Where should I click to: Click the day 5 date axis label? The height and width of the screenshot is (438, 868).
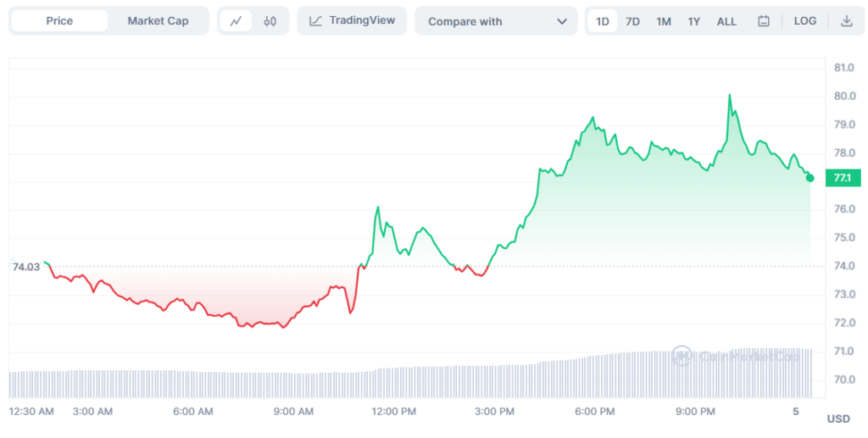pos(796,412)
